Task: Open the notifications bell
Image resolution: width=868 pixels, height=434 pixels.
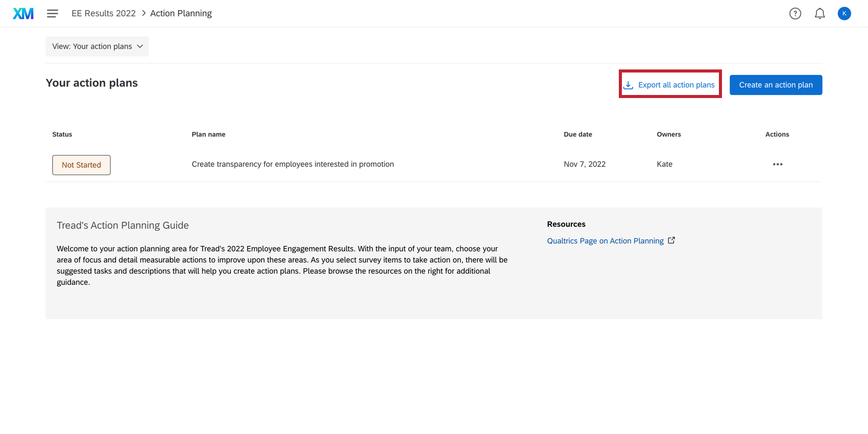Action: pyautogui.click(x=819, y=14)
